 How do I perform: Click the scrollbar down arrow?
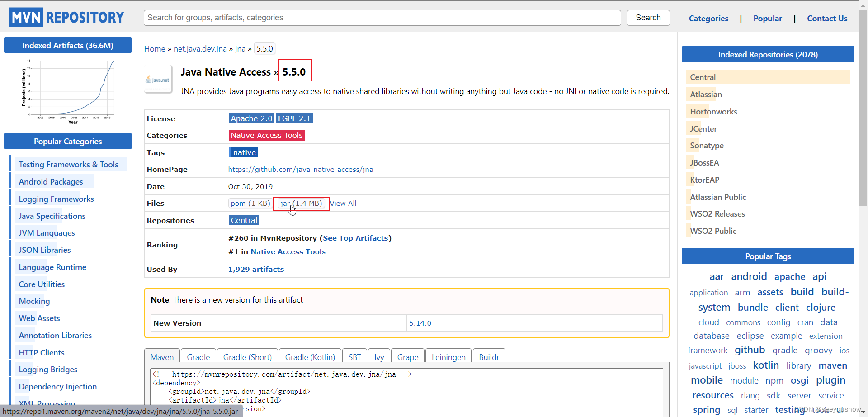(863, 412)
